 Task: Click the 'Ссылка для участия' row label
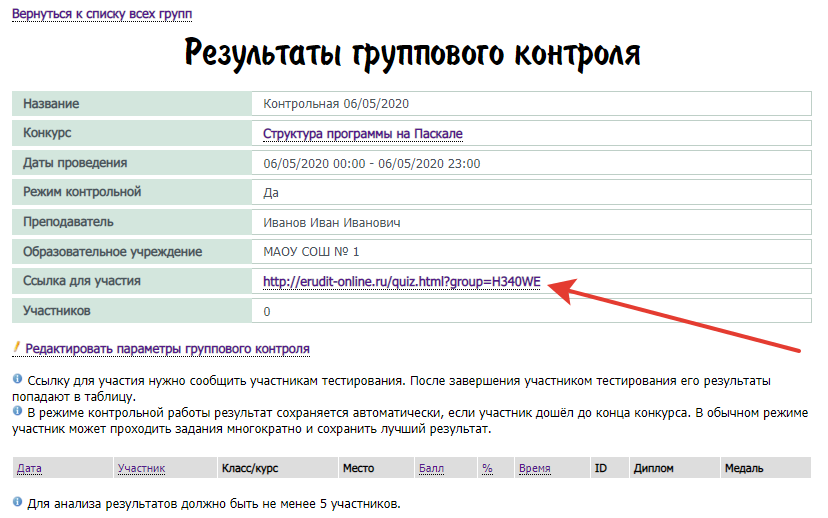tap(82, 281)
